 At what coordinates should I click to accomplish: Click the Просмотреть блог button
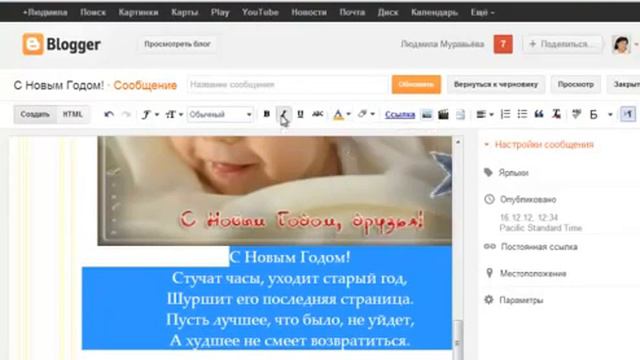(x=177, y=44)
